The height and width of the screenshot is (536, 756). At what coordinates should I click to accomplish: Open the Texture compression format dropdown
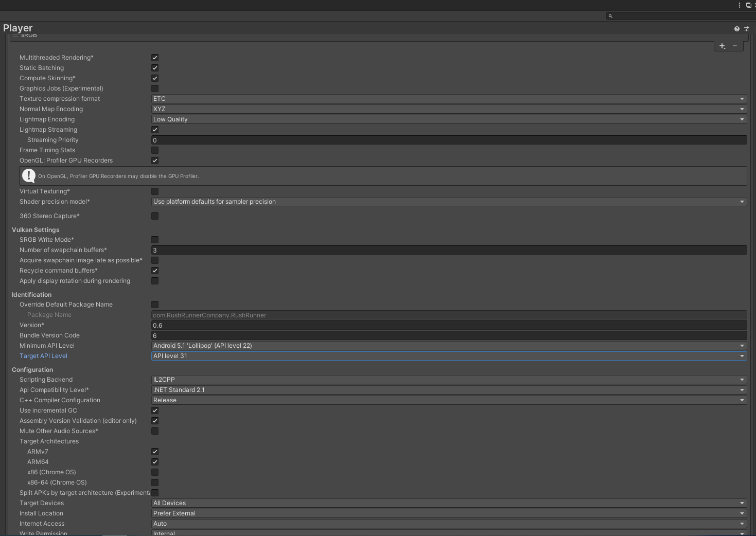coord(448,98)
